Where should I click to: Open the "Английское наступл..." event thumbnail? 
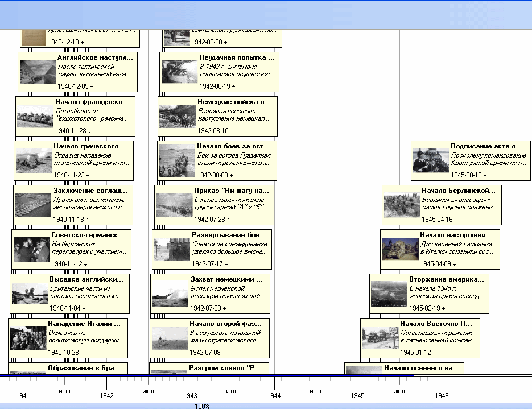38,72
